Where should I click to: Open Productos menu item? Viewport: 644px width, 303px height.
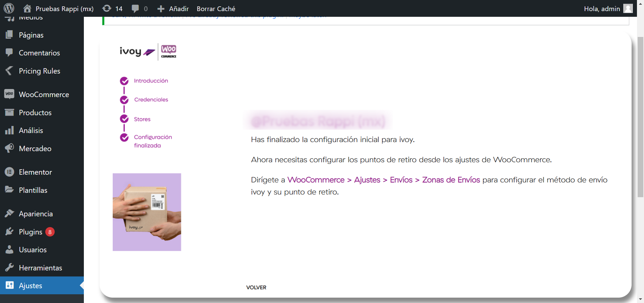[35, 113]
